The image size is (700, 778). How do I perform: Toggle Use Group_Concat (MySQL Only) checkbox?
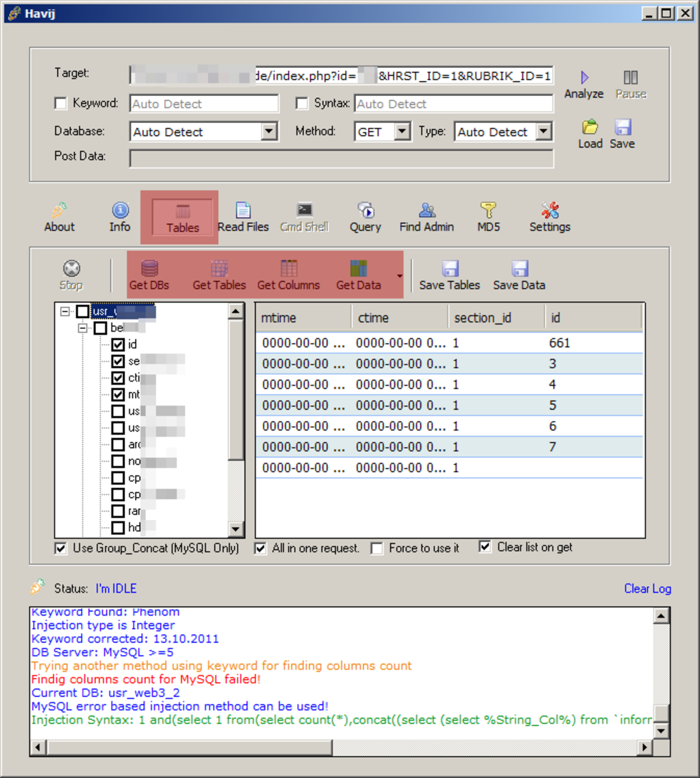click(61, 548)
